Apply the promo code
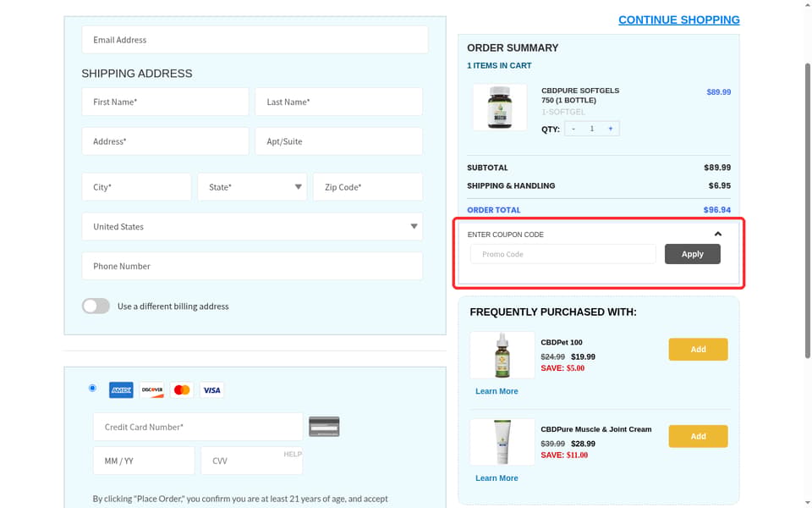The width and height of the screenshot is (812, 508). 693,254
